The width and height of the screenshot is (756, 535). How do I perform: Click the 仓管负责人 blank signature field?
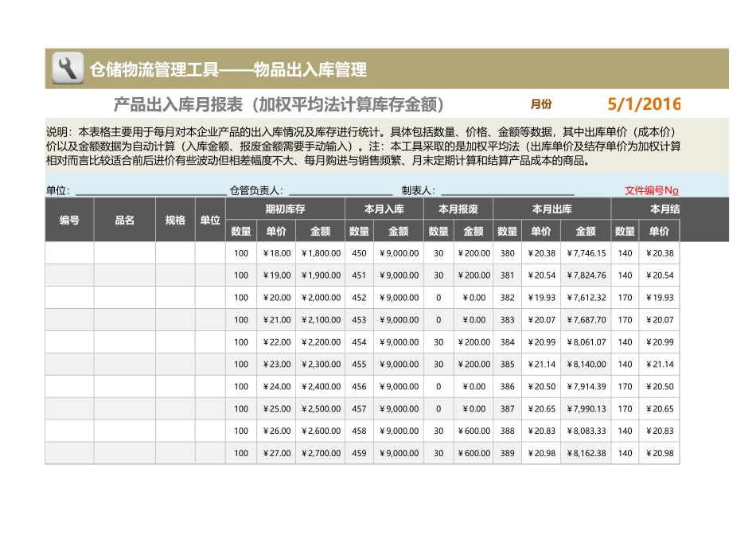pyautogui.click(x=340, y=190)
